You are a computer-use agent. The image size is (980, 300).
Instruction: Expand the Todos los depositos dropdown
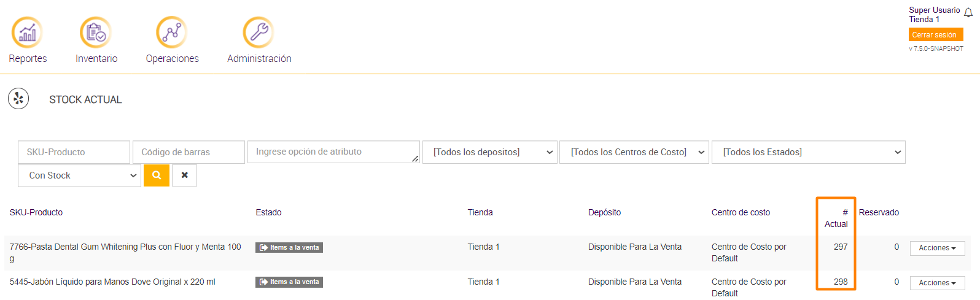pos(490,152)
